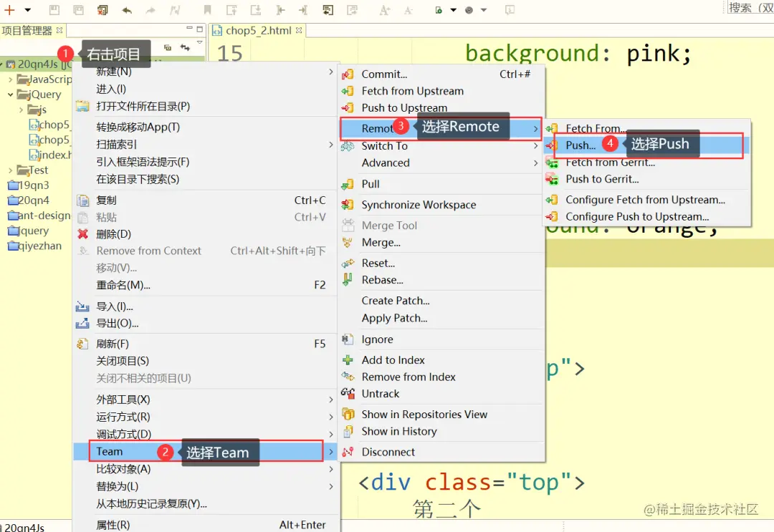The width and height of the screenshot is (774, 532).
Task: Choose Push... in Remote submenu
Action: tap(647, 145)
